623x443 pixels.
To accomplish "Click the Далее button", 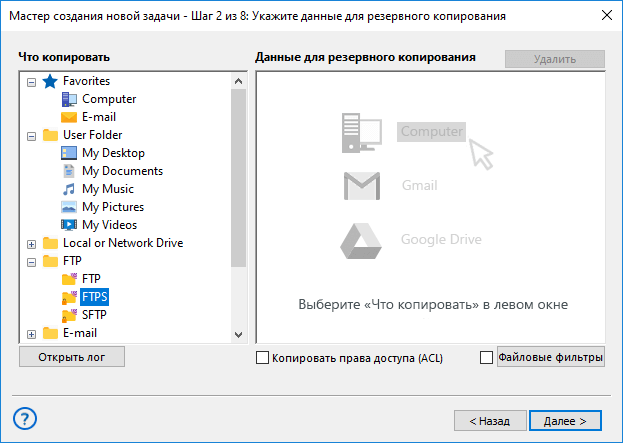I will 565,421.
